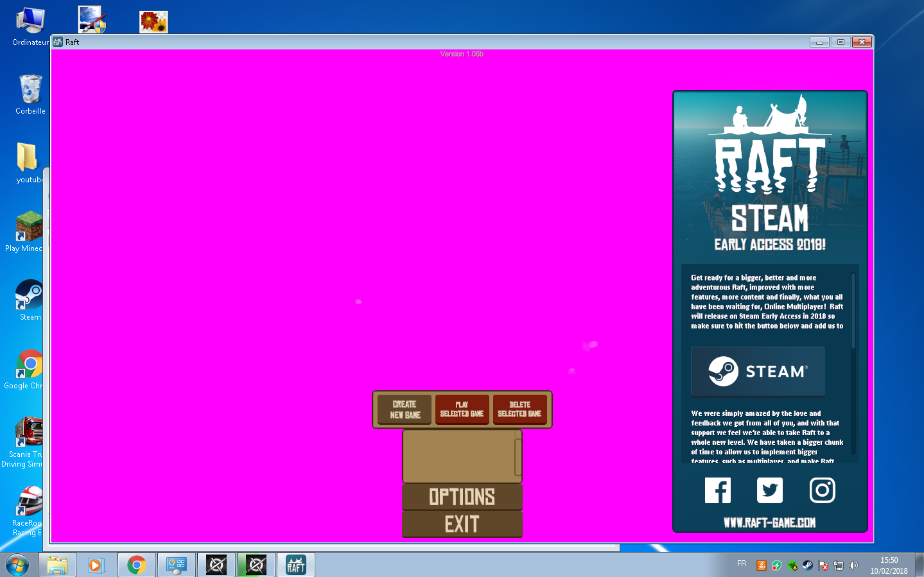Screen dimensions: 924x577
Task: Select the Google Chrome desktop shortcut
Action: [x=24, y=369]
